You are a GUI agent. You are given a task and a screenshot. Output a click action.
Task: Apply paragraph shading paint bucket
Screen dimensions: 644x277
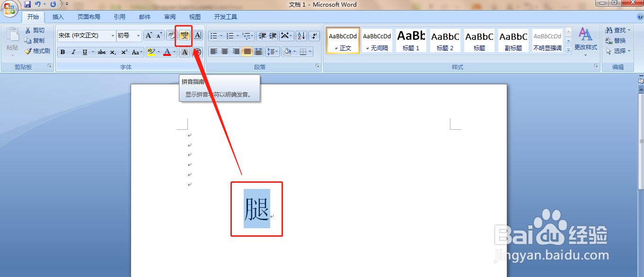286,52
